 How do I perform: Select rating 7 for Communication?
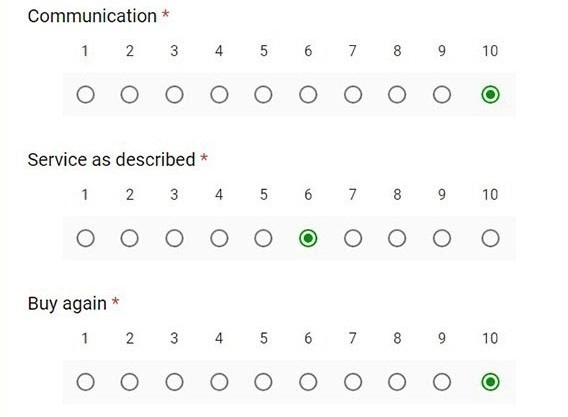coord(353,95)
